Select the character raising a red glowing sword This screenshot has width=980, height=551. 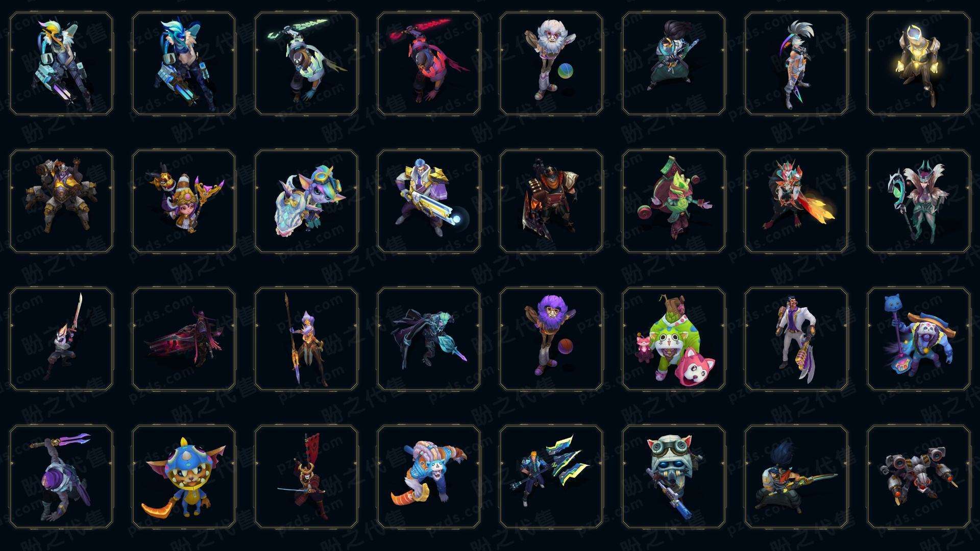(x=428, y=64)
